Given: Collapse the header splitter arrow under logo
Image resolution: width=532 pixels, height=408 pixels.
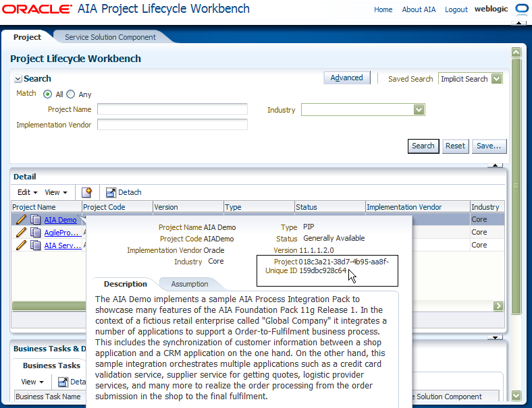Looking at the screenshot, I should [518, 23].
